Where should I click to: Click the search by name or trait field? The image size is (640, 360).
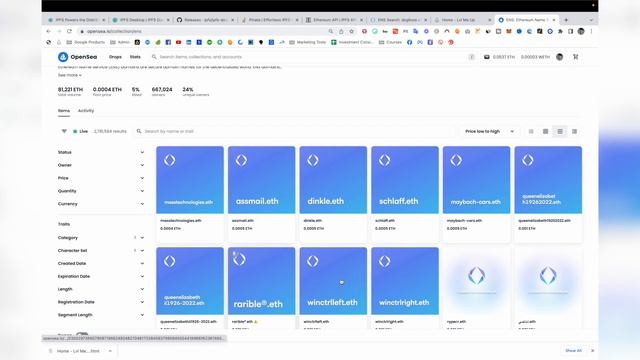click(x=294, y=131)
